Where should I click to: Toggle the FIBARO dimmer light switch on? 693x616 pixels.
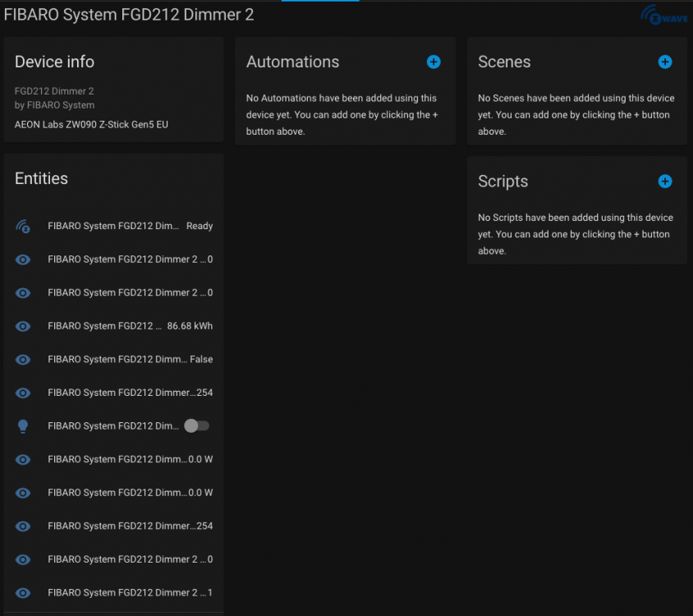[196, 425]
